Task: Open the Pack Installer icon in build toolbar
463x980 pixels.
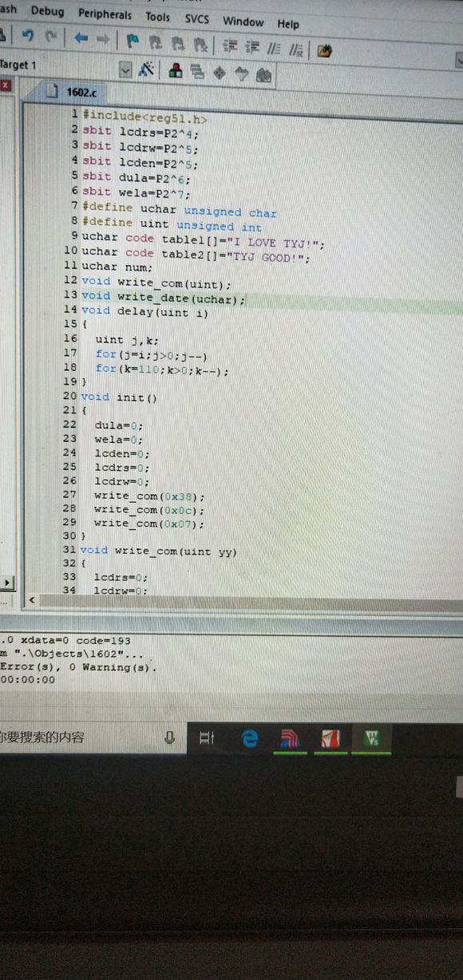Action: click(264, 76)
